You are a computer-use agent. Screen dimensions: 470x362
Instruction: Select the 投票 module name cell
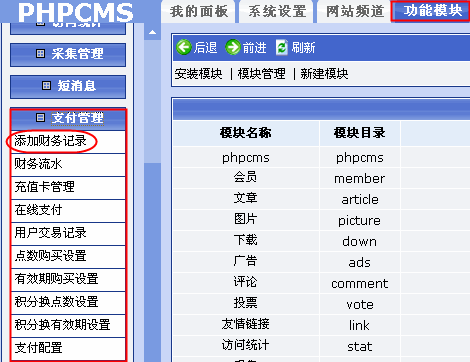246,303
